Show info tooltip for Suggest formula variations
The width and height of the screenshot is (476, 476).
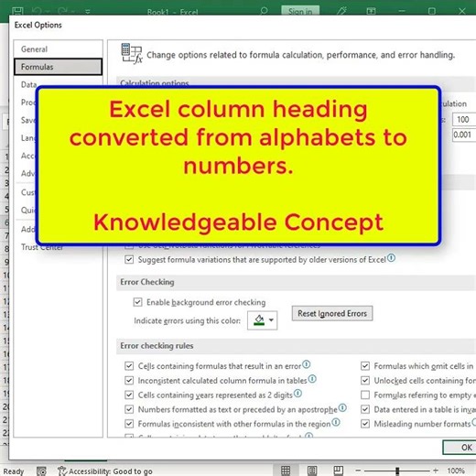[391, 258]
